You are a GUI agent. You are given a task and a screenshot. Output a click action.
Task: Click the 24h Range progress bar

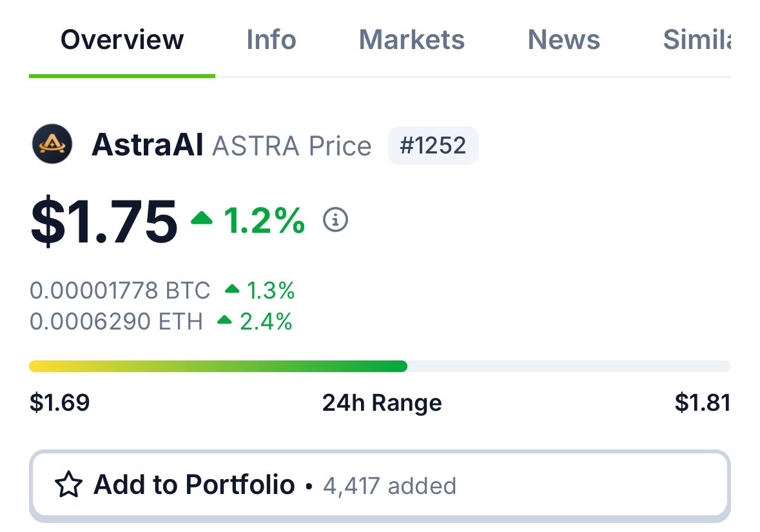(380, 366)
